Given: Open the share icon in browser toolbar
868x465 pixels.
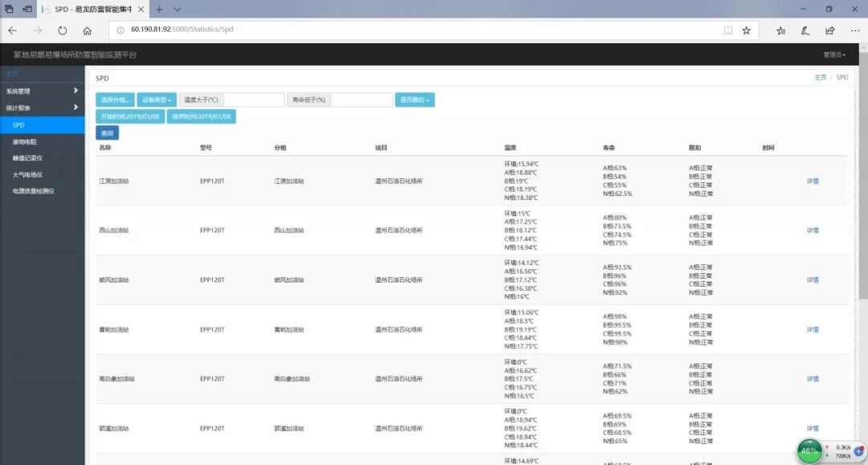Looking at the screenshot, I should pyautogui.click(x=829, y=31).
